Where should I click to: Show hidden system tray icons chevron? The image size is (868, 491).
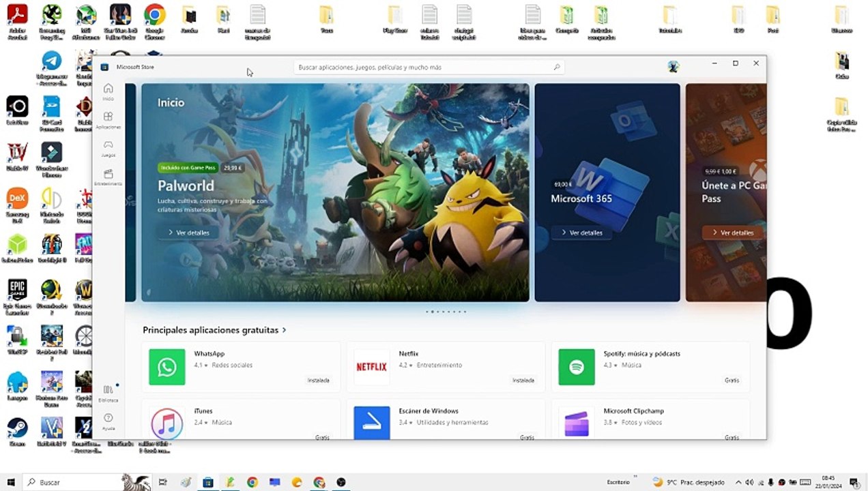pyautogui.click(x=739, y=482)
